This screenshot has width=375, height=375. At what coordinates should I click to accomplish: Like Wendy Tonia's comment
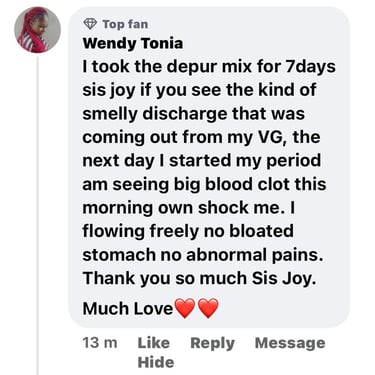(154, 343)
